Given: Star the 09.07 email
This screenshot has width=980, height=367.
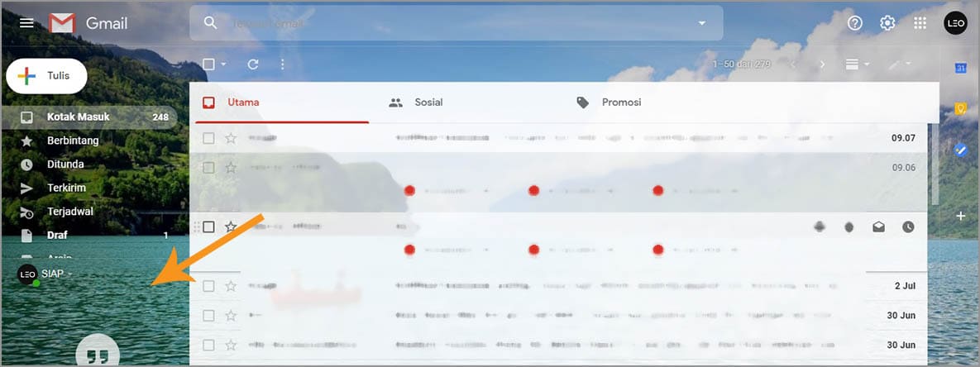Looking at the screenshot, I should click(x=231, y=138).
